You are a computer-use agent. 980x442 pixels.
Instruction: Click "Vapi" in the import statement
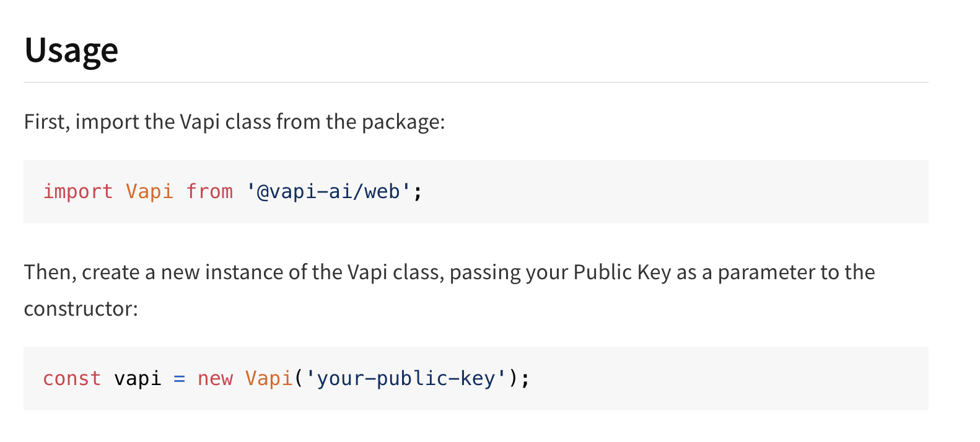pos(149,191)
